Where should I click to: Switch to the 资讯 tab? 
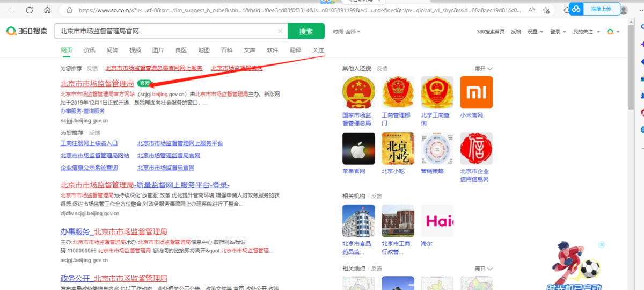(89, 50)
